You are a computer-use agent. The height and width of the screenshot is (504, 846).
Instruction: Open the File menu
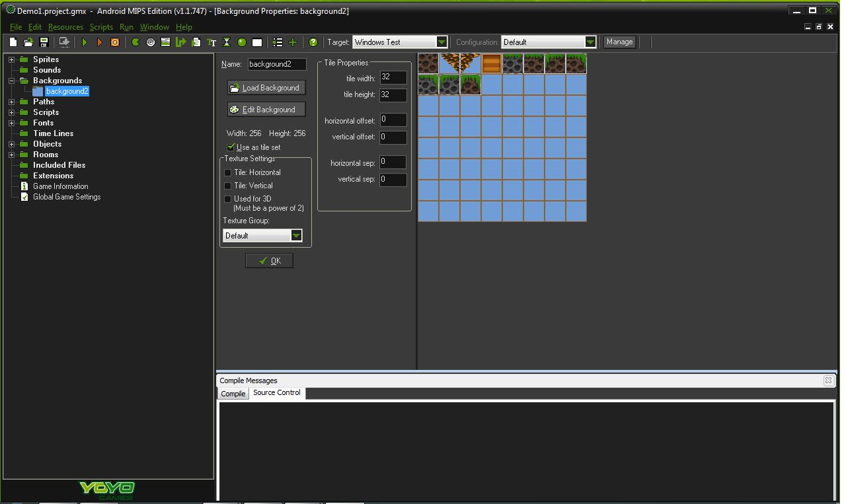(x=16, y=27)
